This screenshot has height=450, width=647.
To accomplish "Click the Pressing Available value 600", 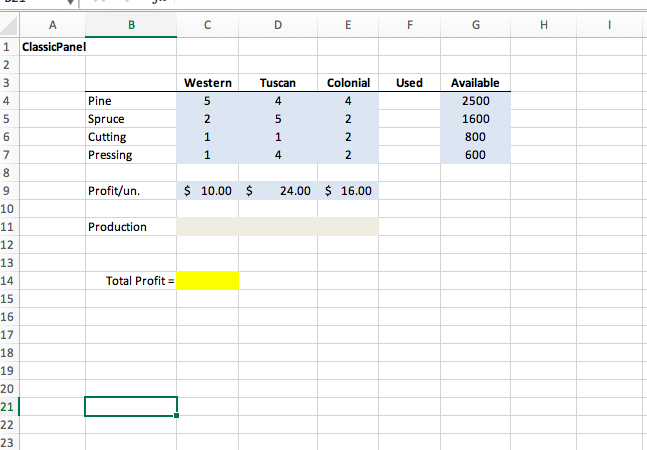I will tap(475, 155).
